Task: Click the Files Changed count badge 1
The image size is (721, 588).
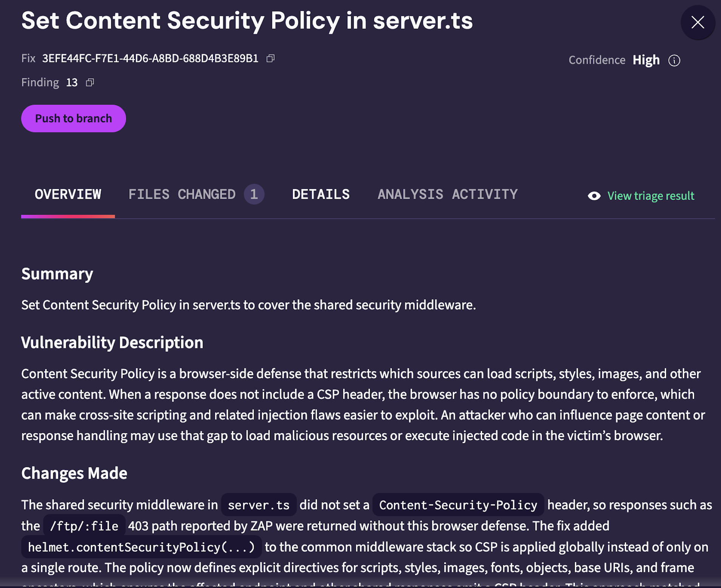Action: coord(254,194)
